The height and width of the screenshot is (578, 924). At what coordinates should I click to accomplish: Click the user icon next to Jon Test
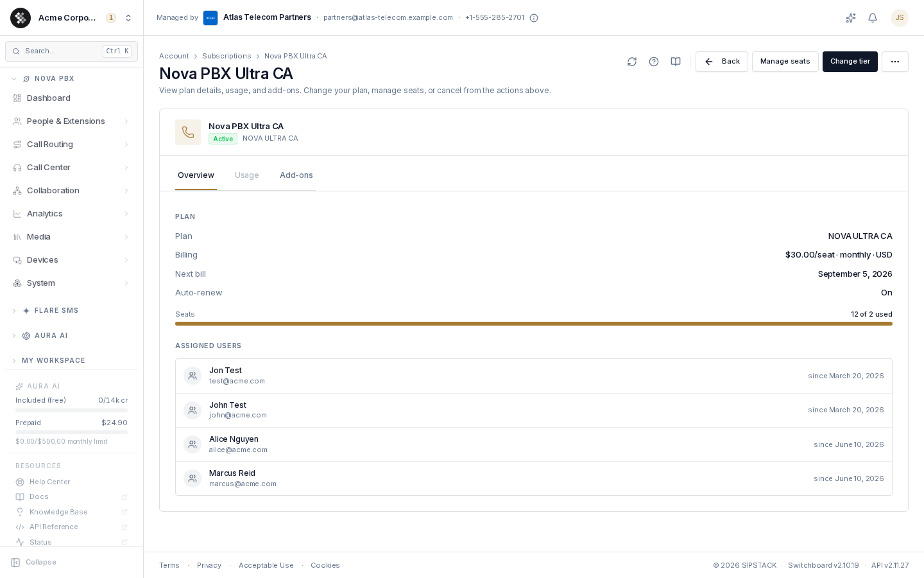193,376
